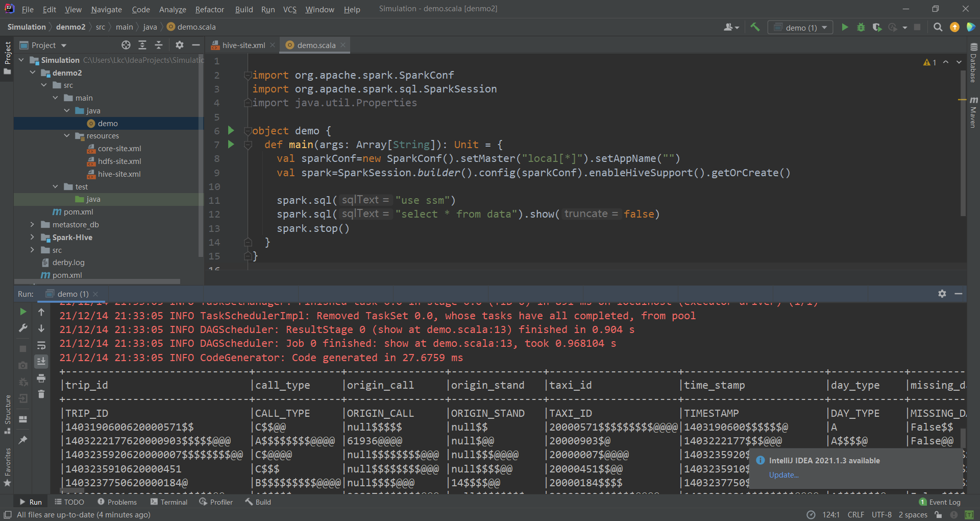Select the demo (1) run tab
Screen dimensions: 980x521
click(x=72, y=294)
